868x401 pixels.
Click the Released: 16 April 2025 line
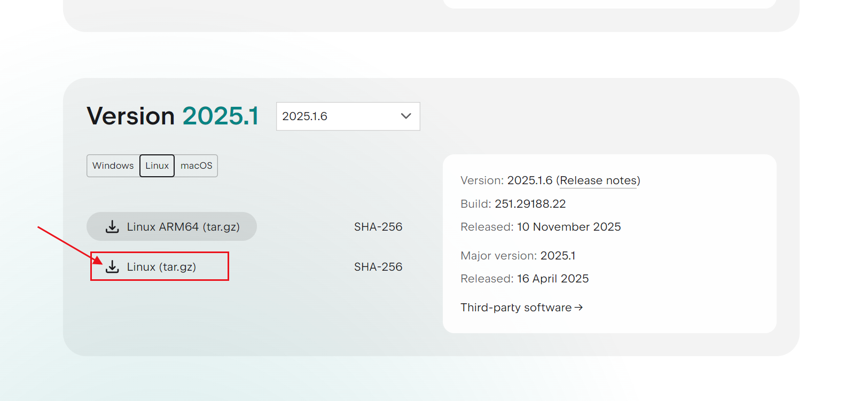[x=525, y=279]
